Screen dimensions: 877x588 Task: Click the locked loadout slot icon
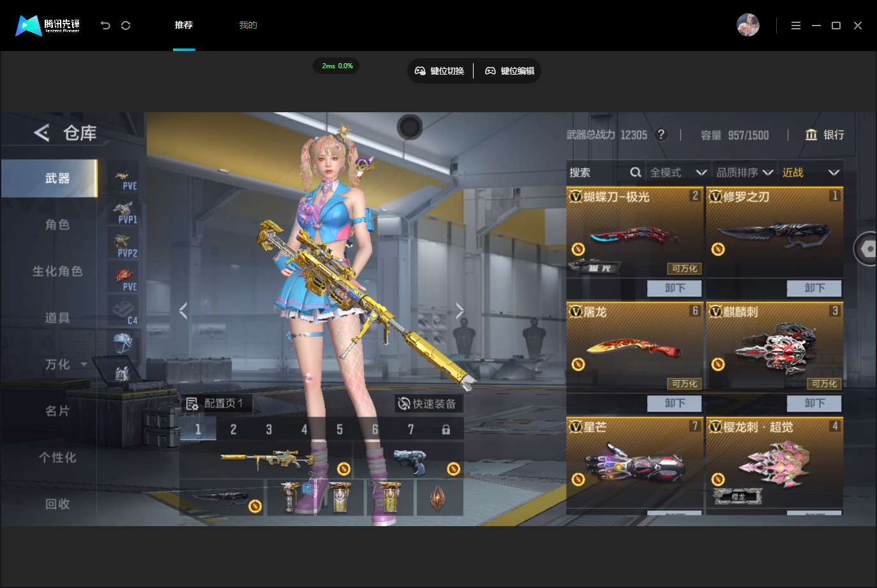[446, 429]
